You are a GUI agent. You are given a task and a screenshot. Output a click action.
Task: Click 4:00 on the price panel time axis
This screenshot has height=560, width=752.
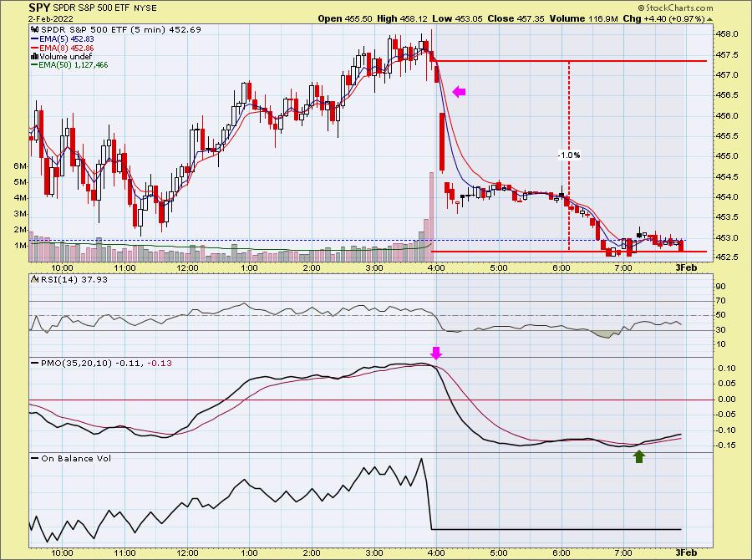[436, 267]
